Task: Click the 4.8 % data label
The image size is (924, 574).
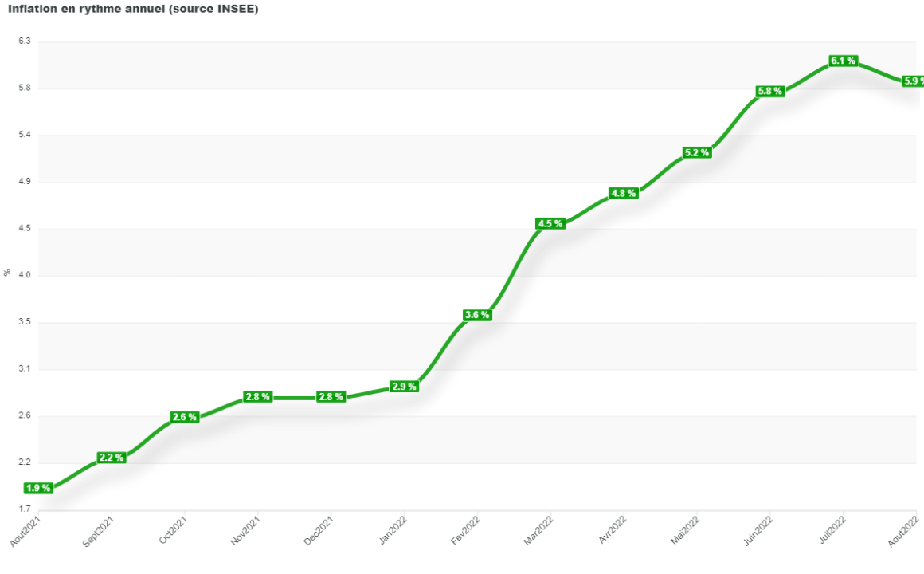Action: click(623, 193)
